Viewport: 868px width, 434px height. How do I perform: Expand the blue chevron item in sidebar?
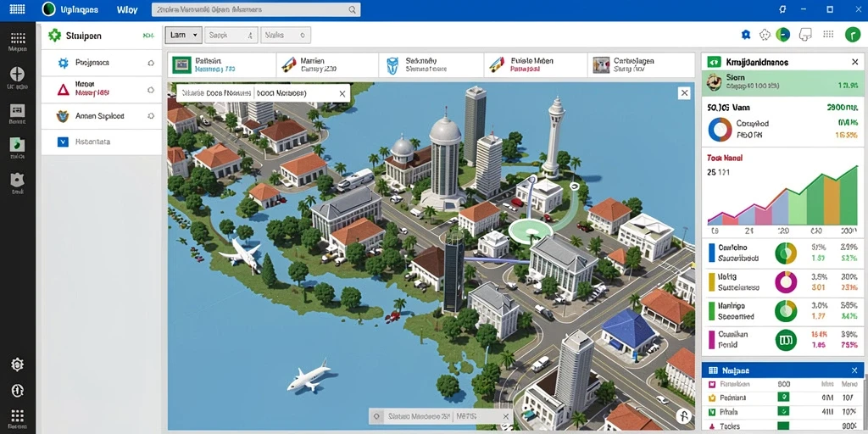pyautogui.click(x=63, y=142)
